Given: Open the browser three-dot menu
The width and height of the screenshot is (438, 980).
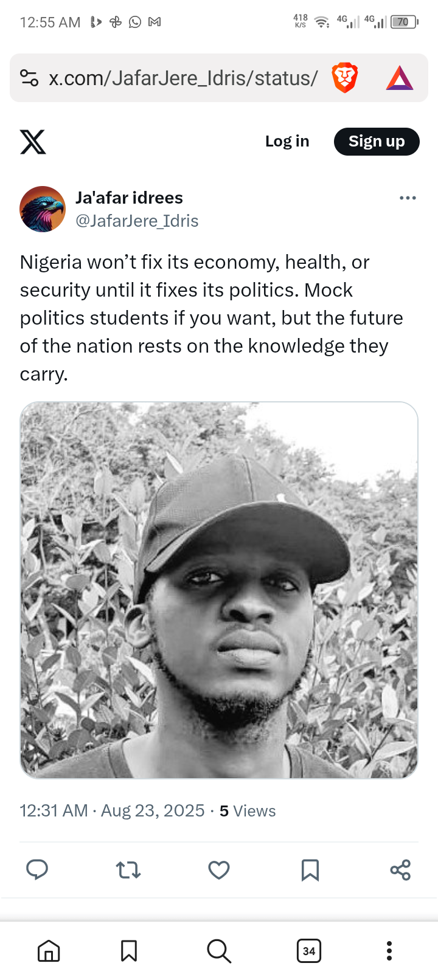Looking at the screenshot, I should tap(389, 951).
